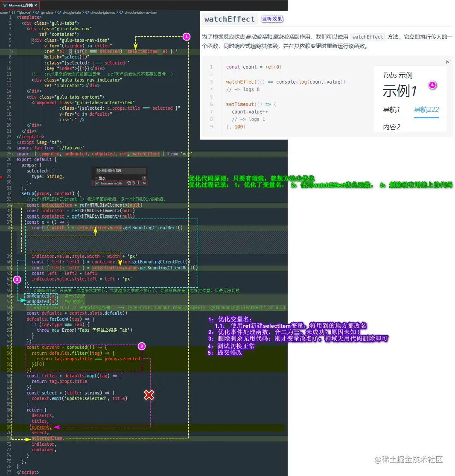This screenshot has width=455, height=476.
Task: Click the docs line watchEffect(() => console.log(count.value))
Action: 286,82
